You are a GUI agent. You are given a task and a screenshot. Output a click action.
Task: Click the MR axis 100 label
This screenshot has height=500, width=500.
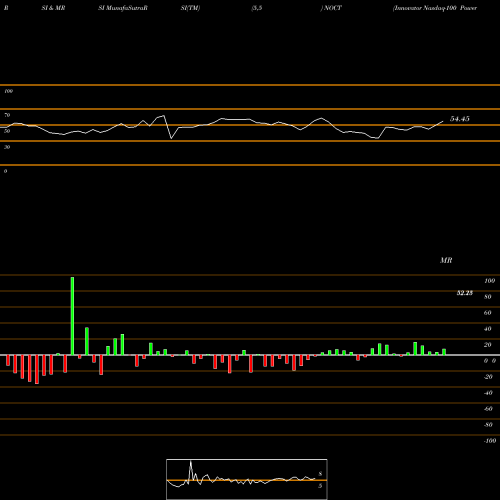[490, 281]
